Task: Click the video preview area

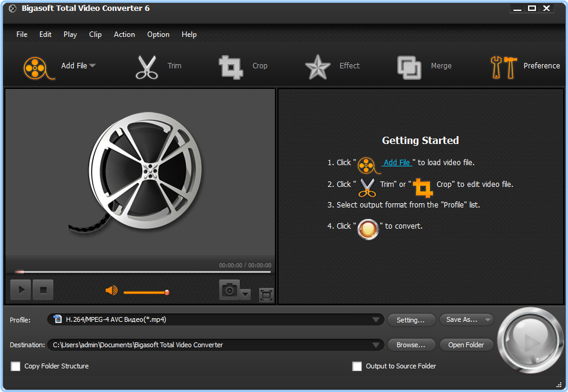Action: point(140,173)
